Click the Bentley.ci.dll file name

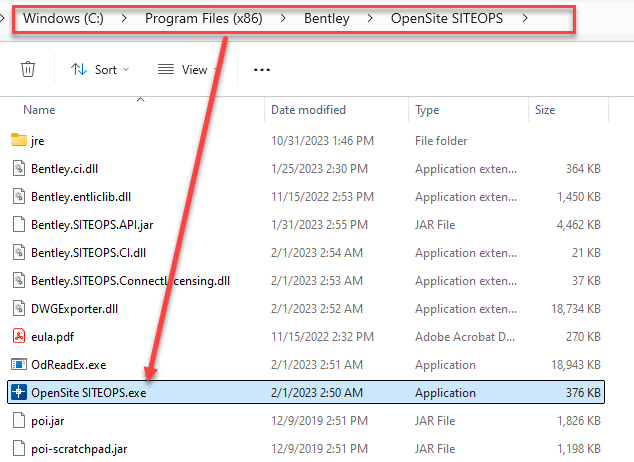(65, 169)
